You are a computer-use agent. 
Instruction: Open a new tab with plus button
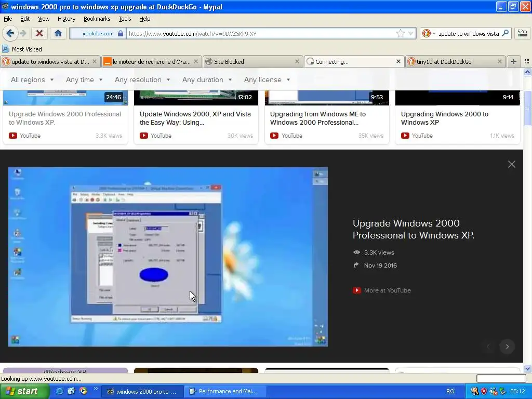click(514, 61)
